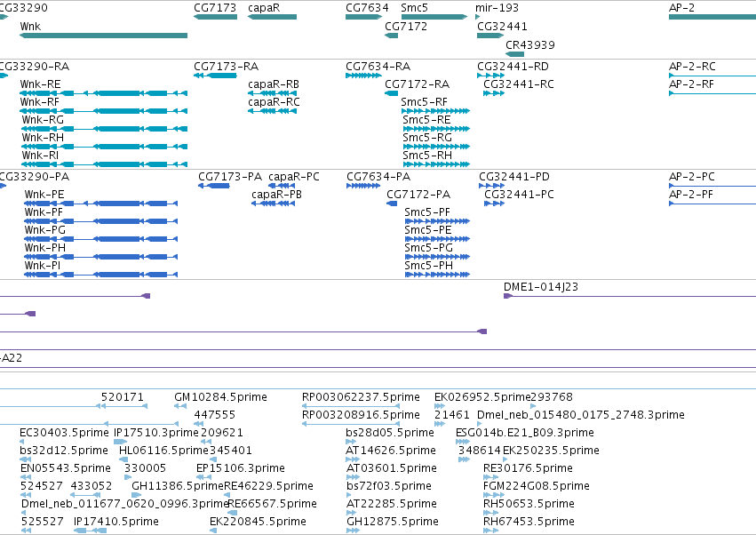Open the CG7634 gene label
756x535 pixels.
tap(367, 8)
